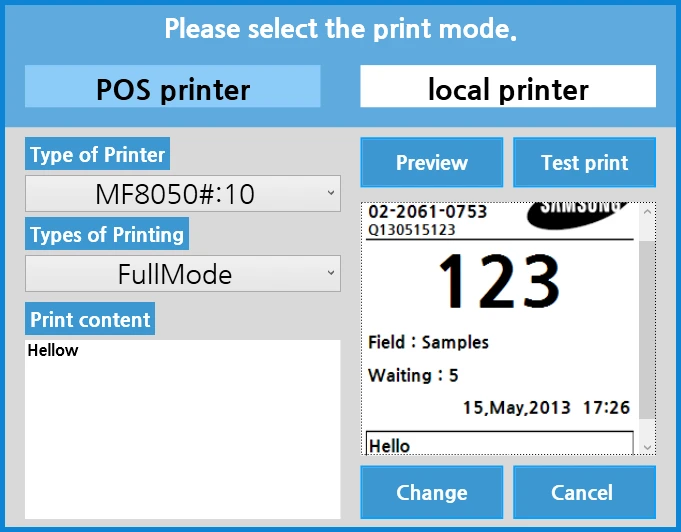Click the 'Print content' label
This screenshot has width=681, height=532.
coord(90,319)
